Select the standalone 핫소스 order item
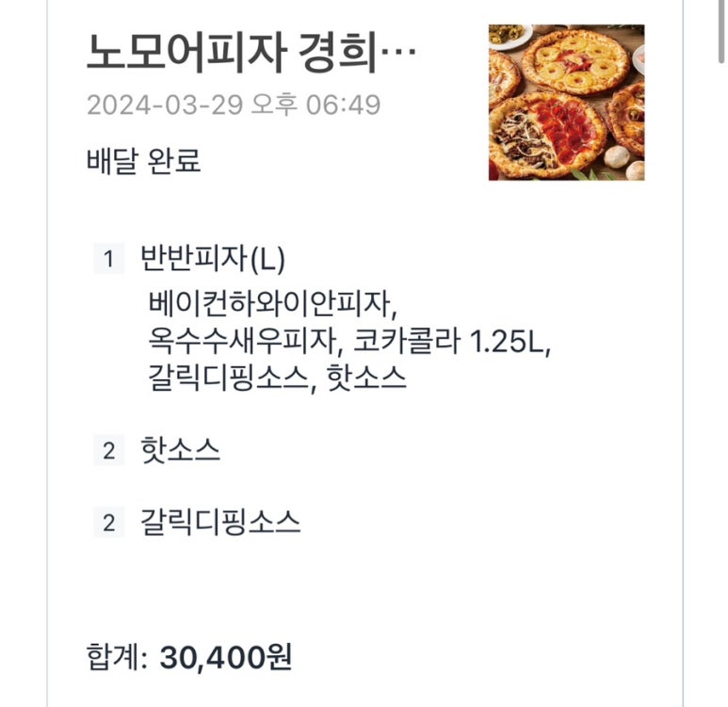The height and width of the screenshot is (707, 728). coord(180,450)
